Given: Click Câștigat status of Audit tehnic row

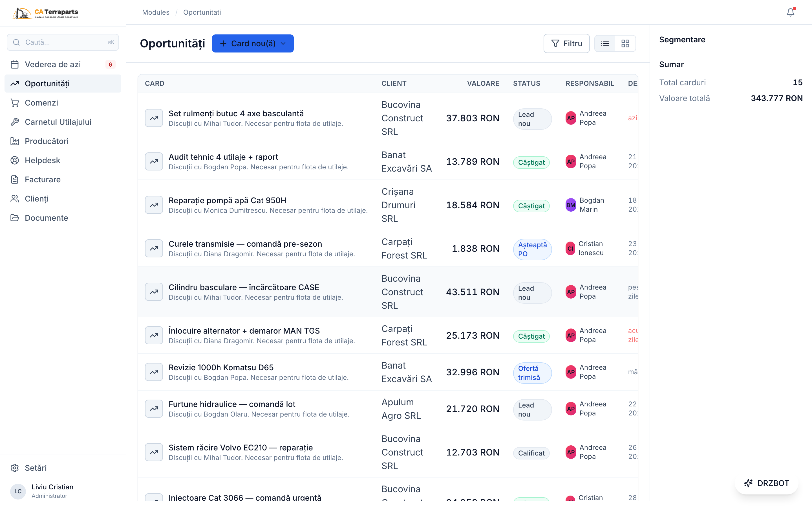Looking at the screenshot, I should pos(531,162).
